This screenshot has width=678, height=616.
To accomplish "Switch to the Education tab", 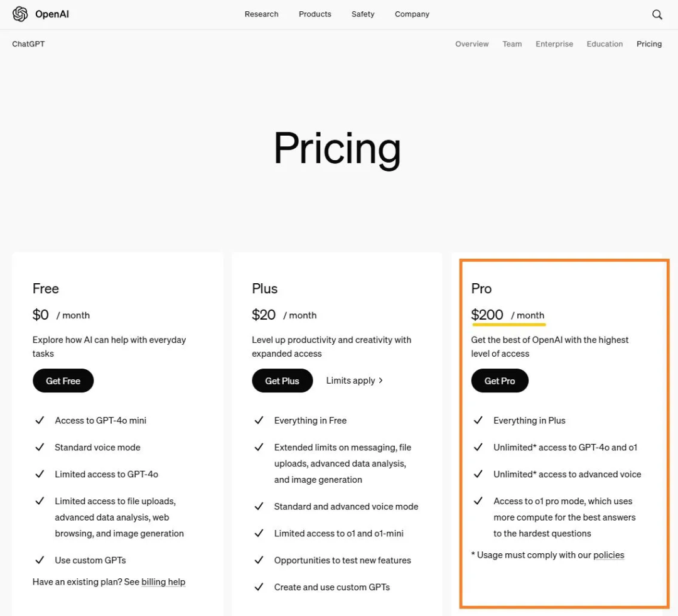I will tap(605, 44).
